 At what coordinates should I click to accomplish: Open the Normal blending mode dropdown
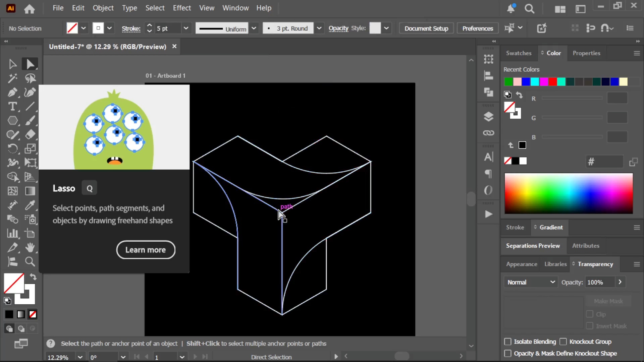pos(530,282)
